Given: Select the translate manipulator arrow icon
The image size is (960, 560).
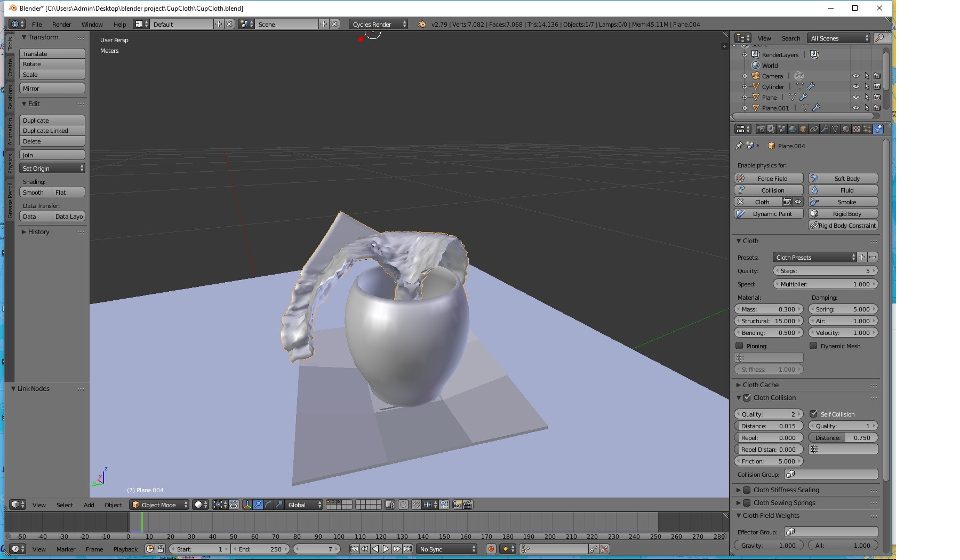Looking at the screenshot, I should [x=258, y=505].
